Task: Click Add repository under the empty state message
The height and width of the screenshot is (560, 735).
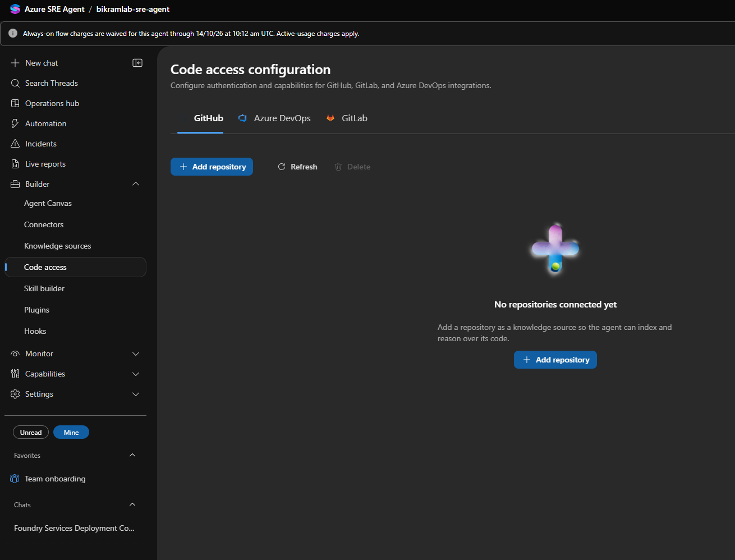Action: [x=555, y=360]
